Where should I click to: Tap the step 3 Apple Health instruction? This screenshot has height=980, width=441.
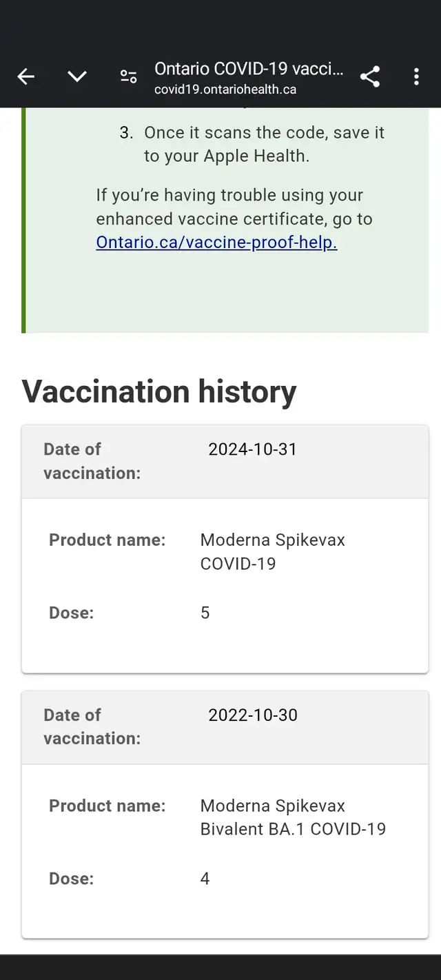tap(252, 144)
